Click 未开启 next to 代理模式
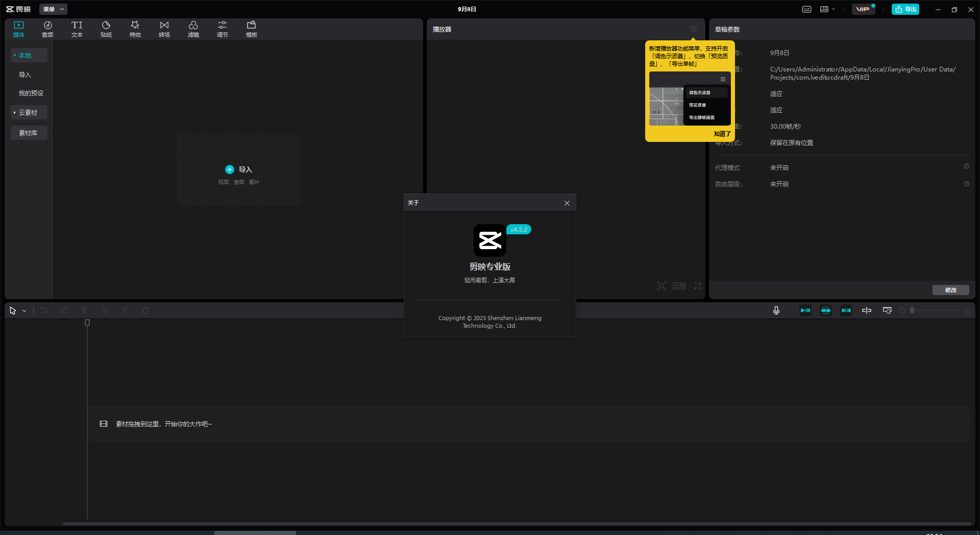Viewport: 980px width, 535px height. (779, 168)
